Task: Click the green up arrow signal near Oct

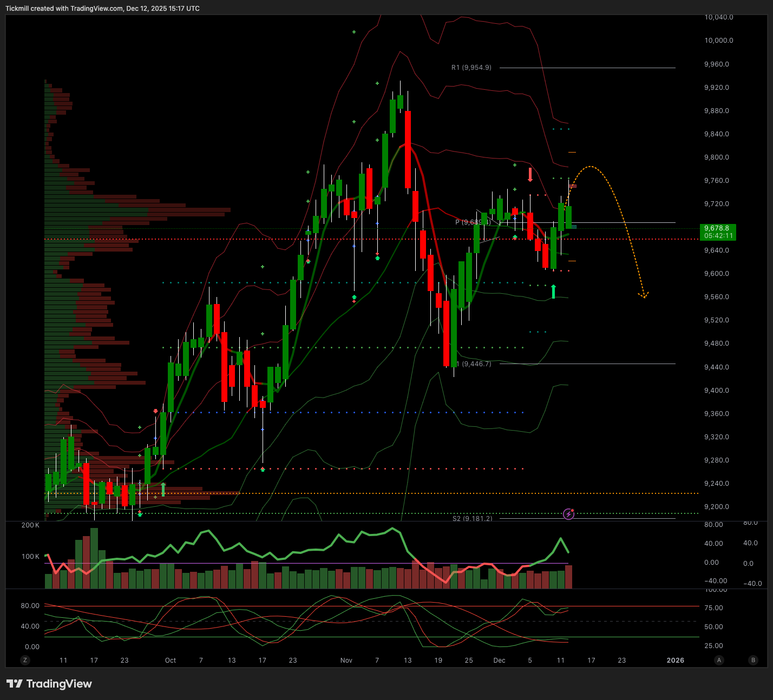Action: 163,490
